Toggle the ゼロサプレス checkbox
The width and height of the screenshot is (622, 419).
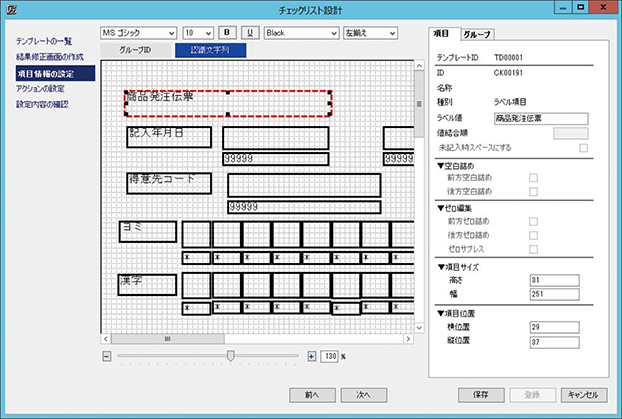click(533, 248)
